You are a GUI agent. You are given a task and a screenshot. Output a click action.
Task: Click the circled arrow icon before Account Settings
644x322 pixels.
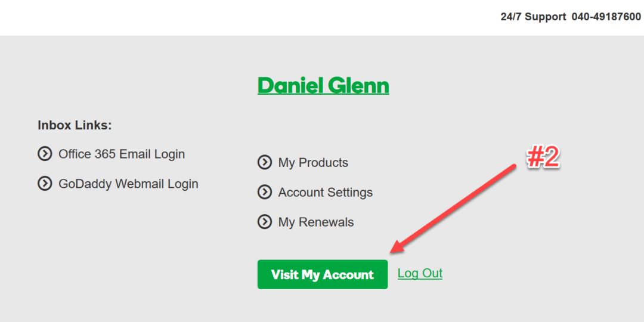tap(264, 192)
